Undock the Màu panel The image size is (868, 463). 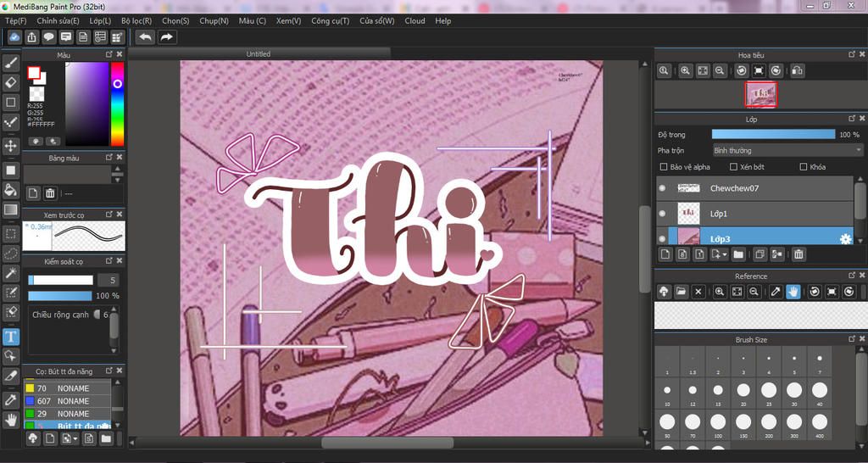tap(109, 54)
